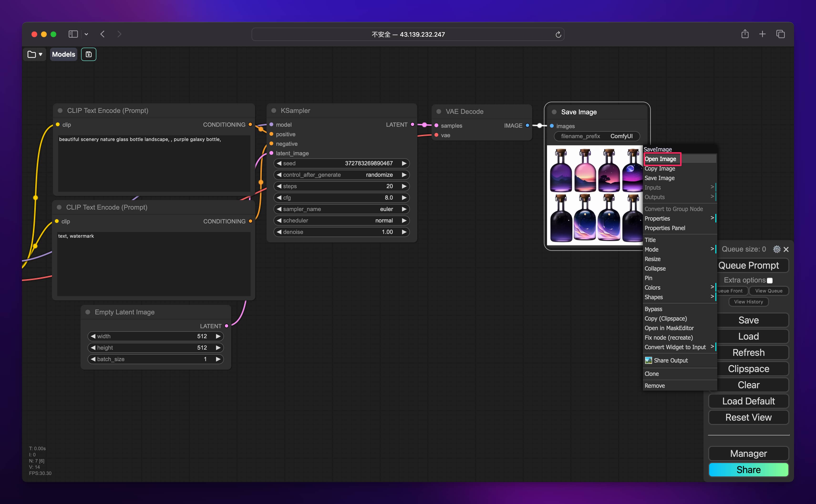Open the Manager button

point(748,453)
